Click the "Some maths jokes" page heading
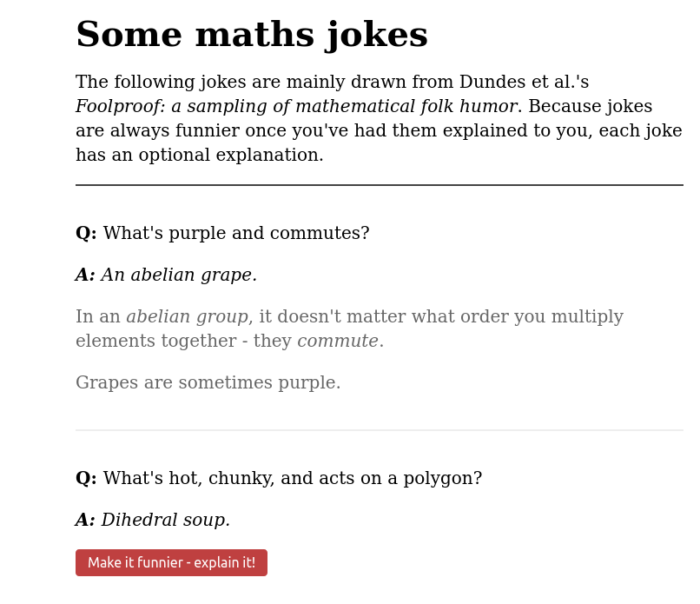This screenshot has width=700, height=604. click(252, 36)
